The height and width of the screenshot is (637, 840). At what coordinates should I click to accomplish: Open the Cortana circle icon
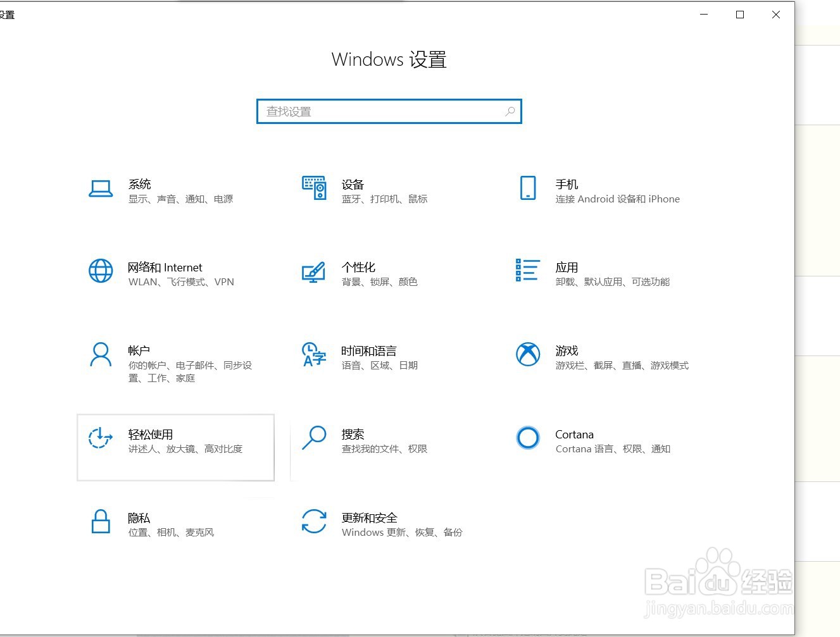tap(527, 438)
